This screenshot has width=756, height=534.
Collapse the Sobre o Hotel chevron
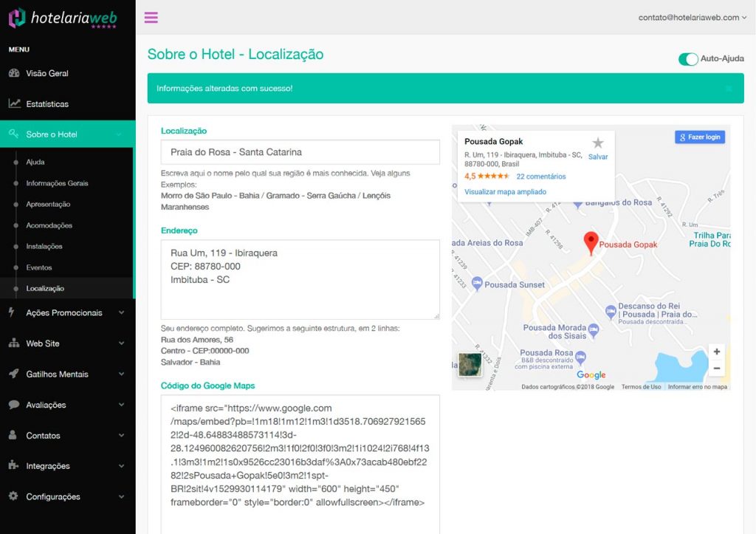119,134
